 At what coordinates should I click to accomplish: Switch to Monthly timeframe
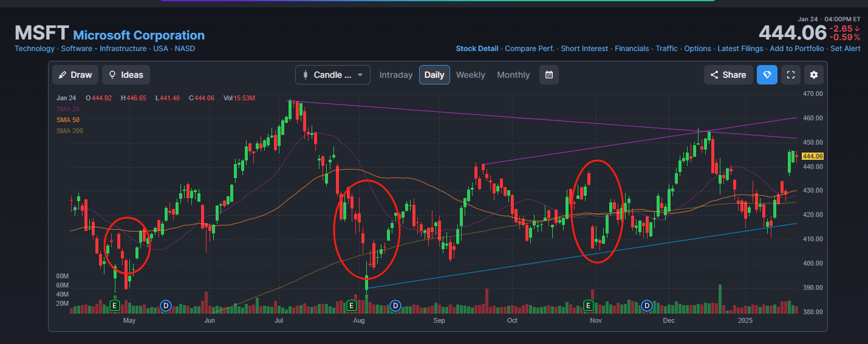[513, 75]
